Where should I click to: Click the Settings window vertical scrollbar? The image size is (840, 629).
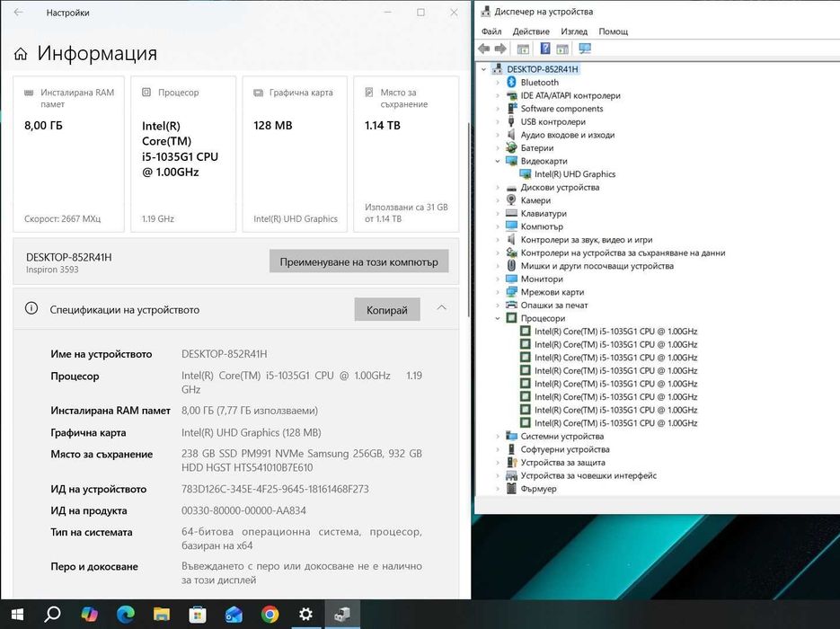(469, 219)
